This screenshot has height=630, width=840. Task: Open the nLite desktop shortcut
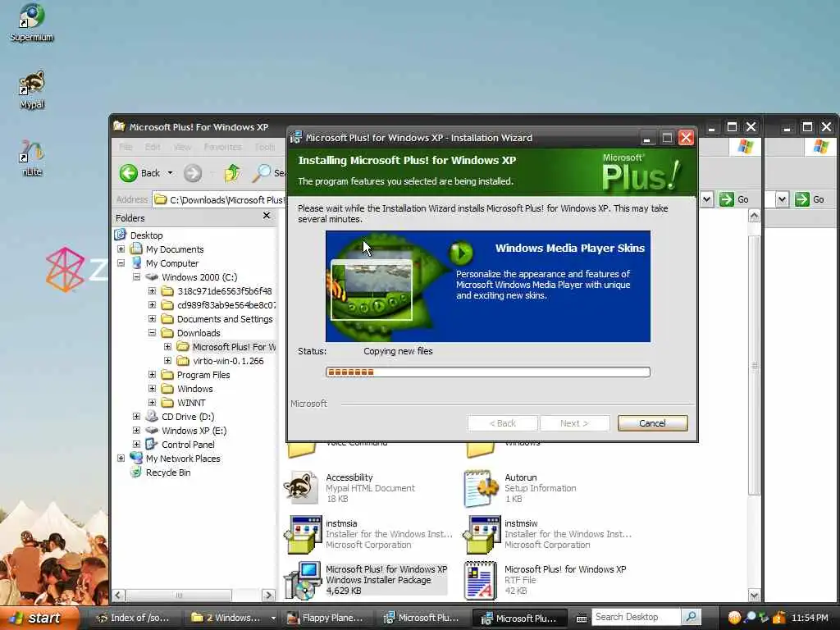31,158
